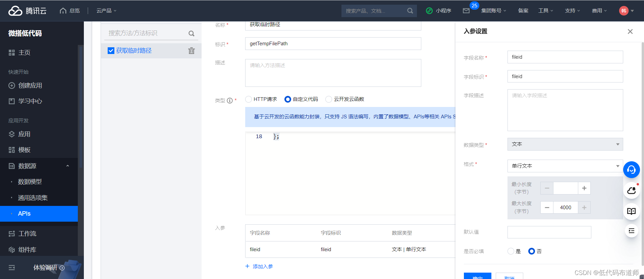The height and width of the screenshot is (279, 644).
Task: Click the 标识 field getTempFilePath
Action: pyautogui.click(x=333, y=44)
